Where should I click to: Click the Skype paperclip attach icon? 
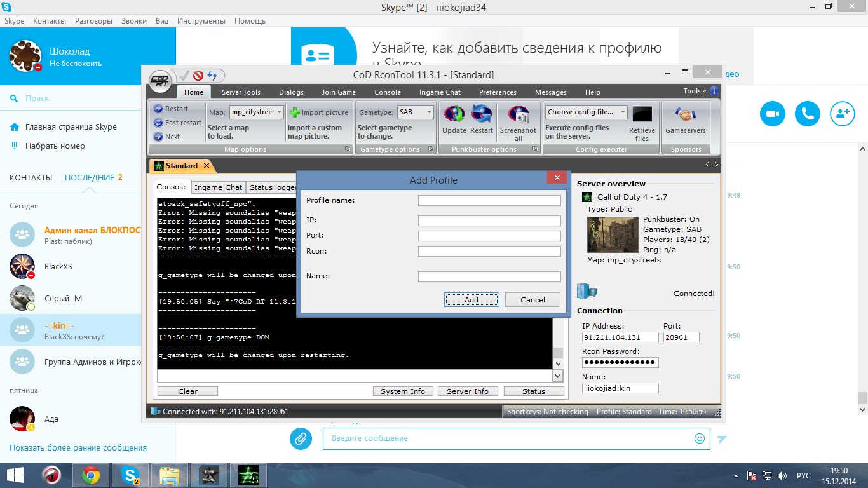pyautogui.click(x=301, y=438)
